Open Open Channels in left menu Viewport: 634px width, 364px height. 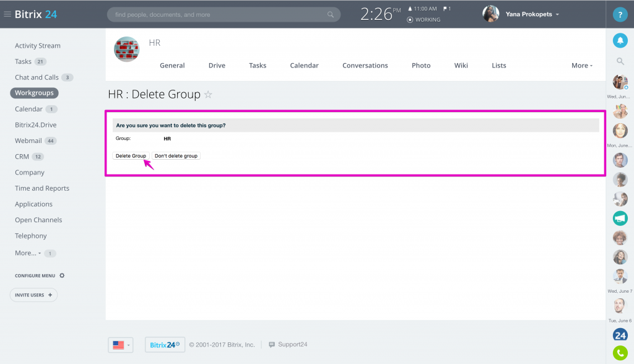38,220
